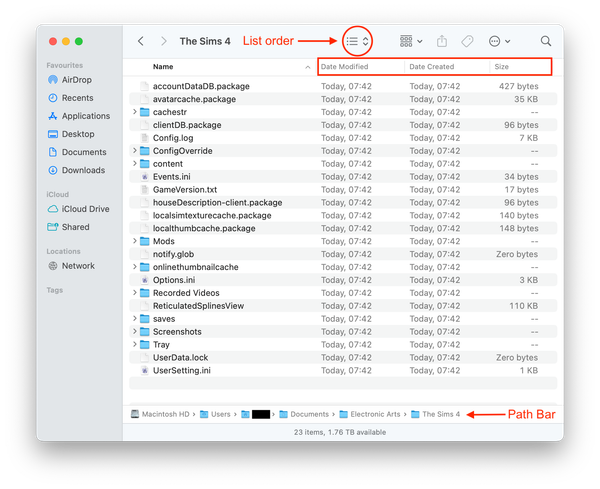
Task: Open the list view order selector
Action: pos(357,41)
